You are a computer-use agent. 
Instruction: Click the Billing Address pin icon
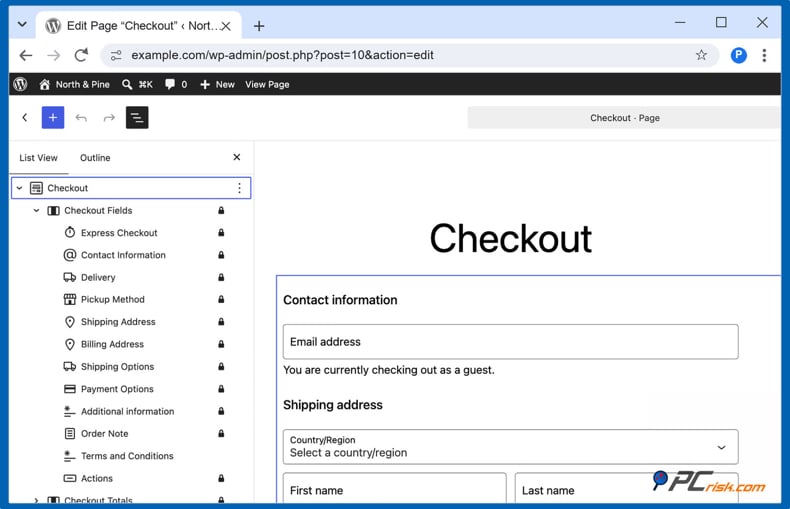70,344
